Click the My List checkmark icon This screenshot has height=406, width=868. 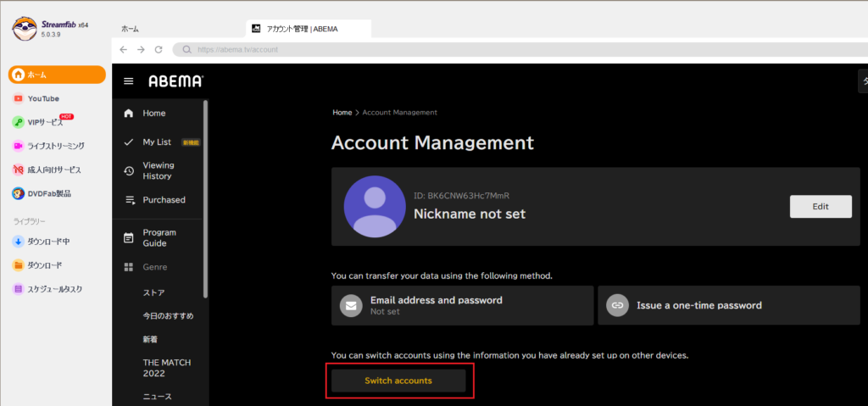[129, 142]
